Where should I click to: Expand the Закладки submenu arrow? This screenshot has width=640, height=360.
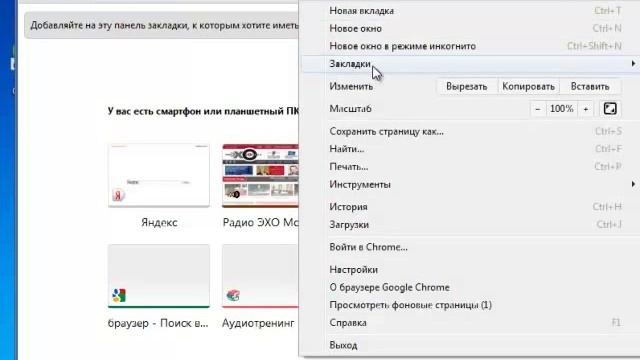(633, 64)
